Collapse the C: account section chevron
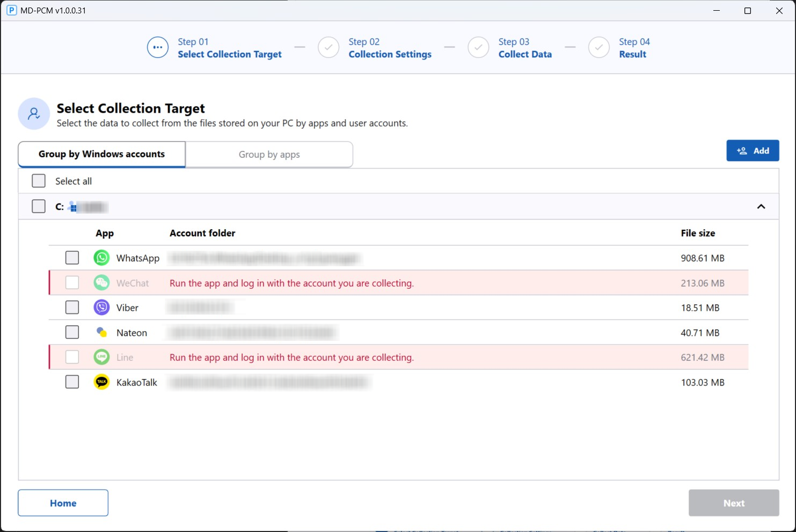This screenshot has height=532, width=796. 761,207
